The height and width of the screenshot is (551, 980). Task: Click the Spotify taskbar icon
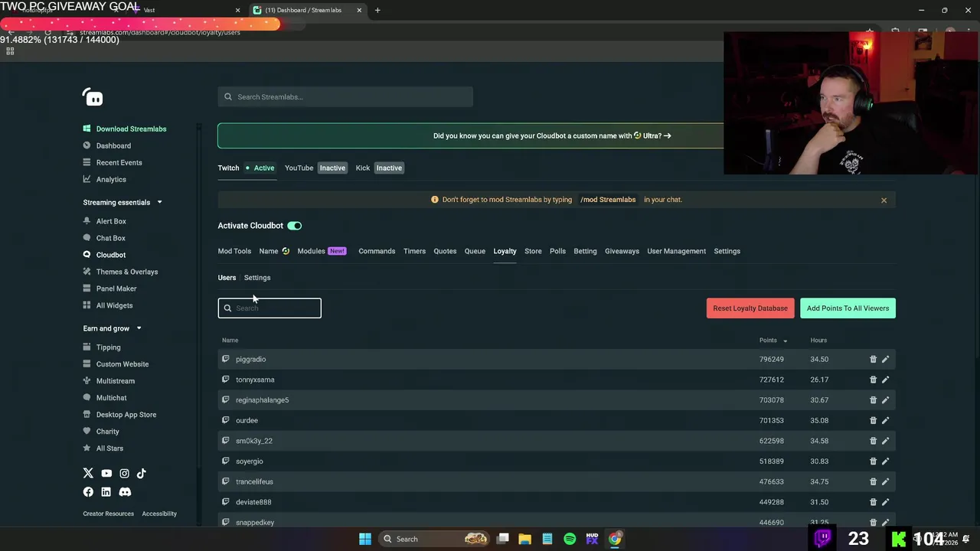(570, 539)
